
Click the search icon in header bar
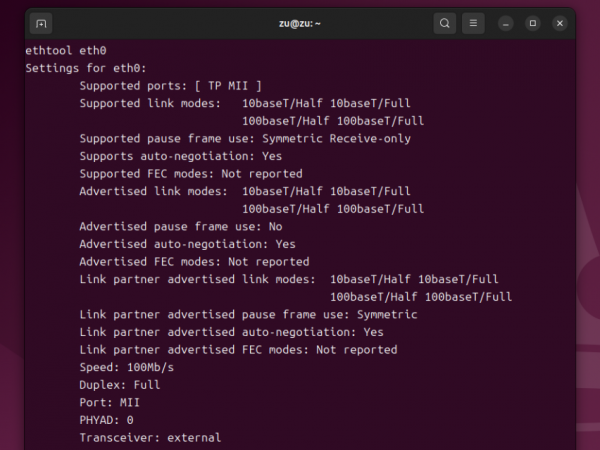tap(445, 23)
